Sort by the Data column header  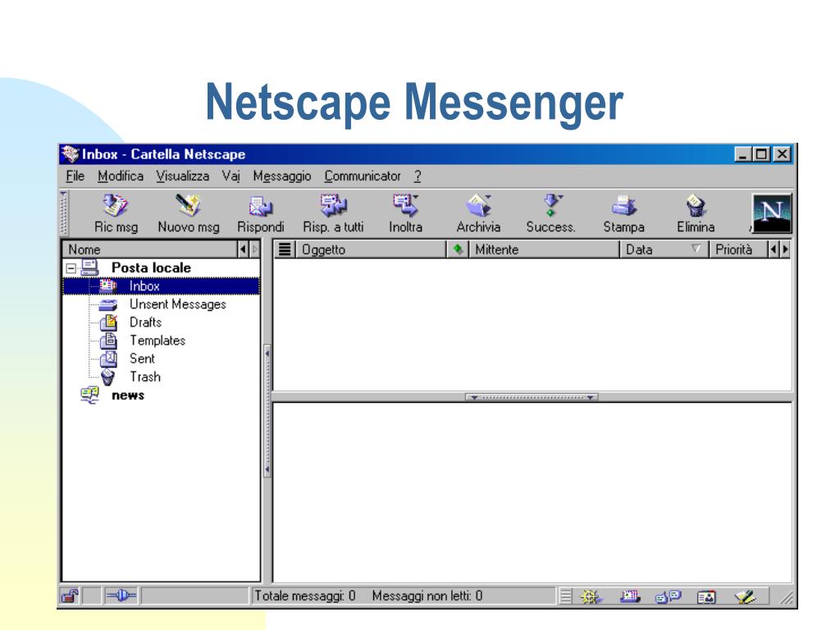pyautogui.click(x=664, y=249)
